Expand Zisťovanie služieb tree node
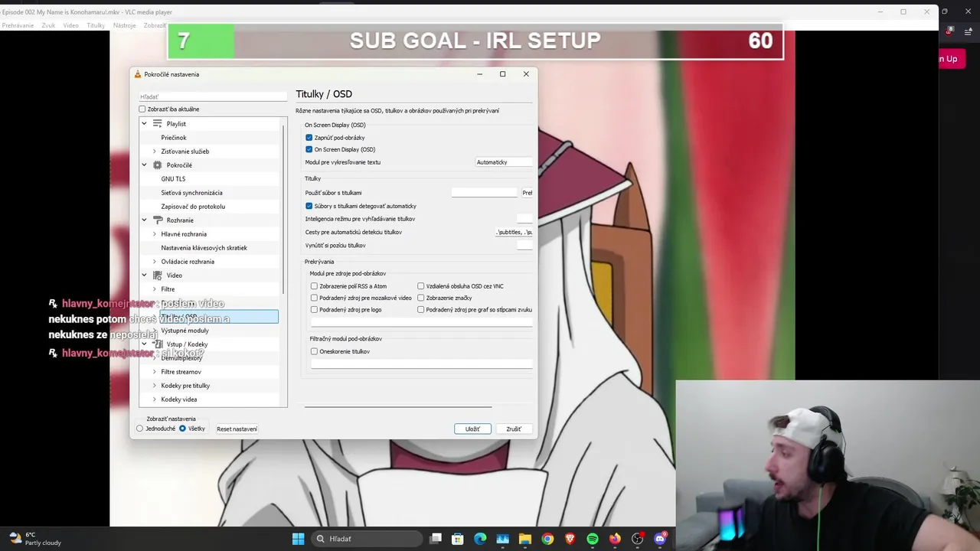 (x=154, y=152)
